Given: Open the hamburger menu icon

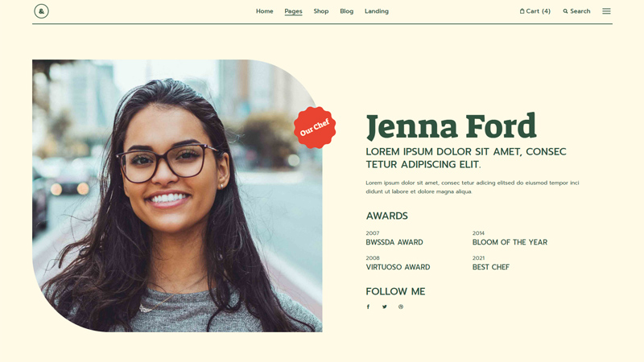Looking at the screenshot, I should [x=606, y=11].
